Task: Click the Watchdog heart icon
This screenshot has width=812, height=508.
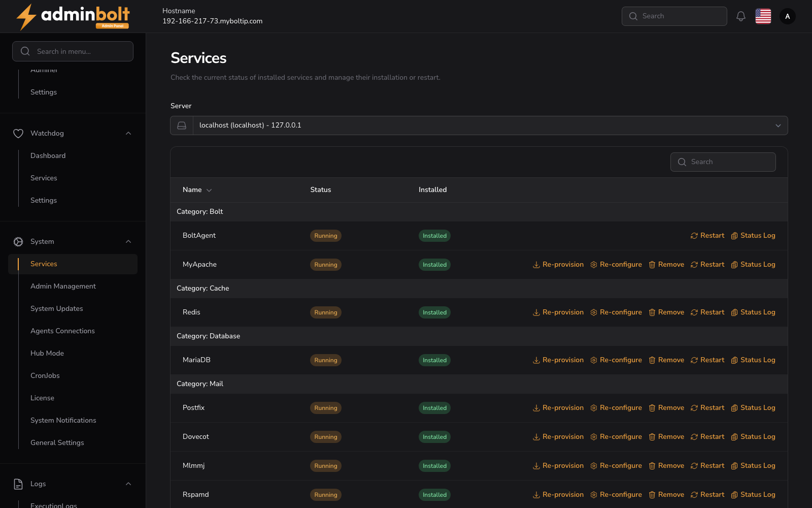Action: (x=18, y=134)
